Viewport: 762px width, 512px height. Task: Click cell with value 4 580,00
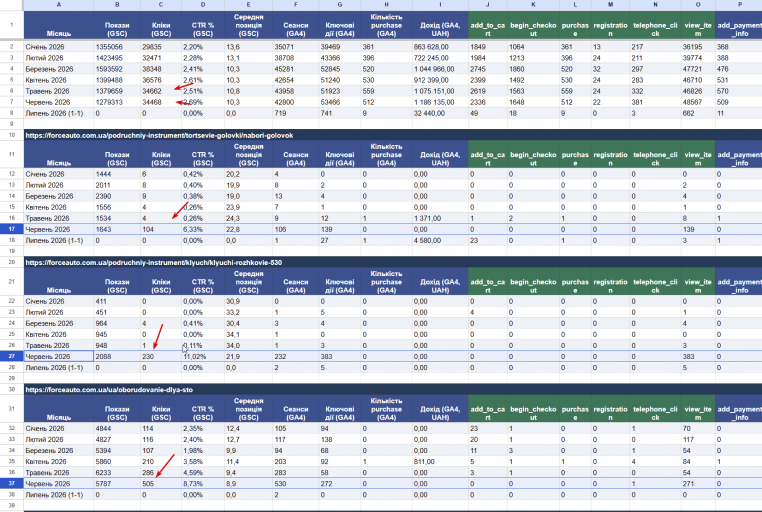click(440, 240)
